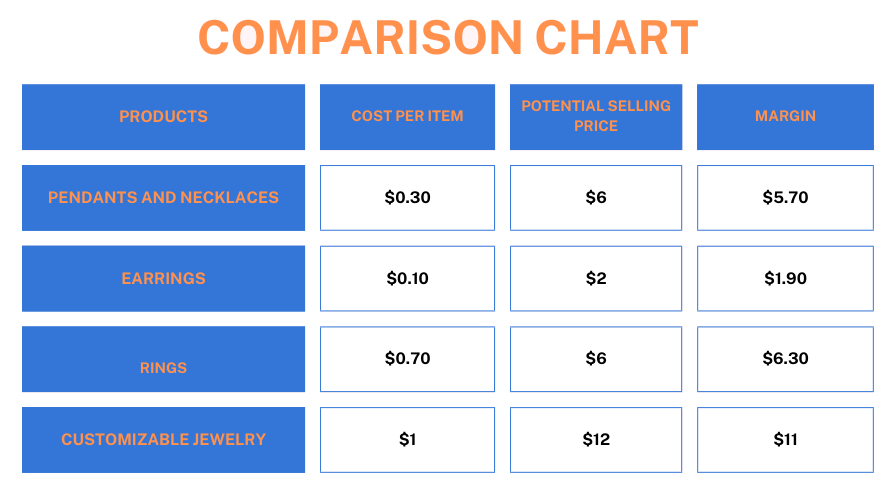This screenshot has width=894, height=488.
Task: Select the $11 margin cell
Action: click(x=785, y=440)
